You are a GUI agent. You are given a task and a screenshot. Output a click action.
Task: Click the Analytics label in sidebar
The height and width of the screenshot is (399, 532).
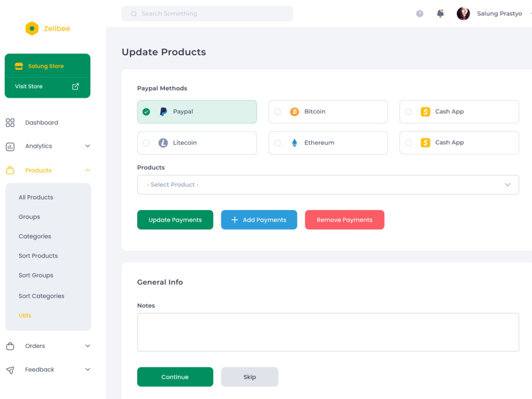39,146
